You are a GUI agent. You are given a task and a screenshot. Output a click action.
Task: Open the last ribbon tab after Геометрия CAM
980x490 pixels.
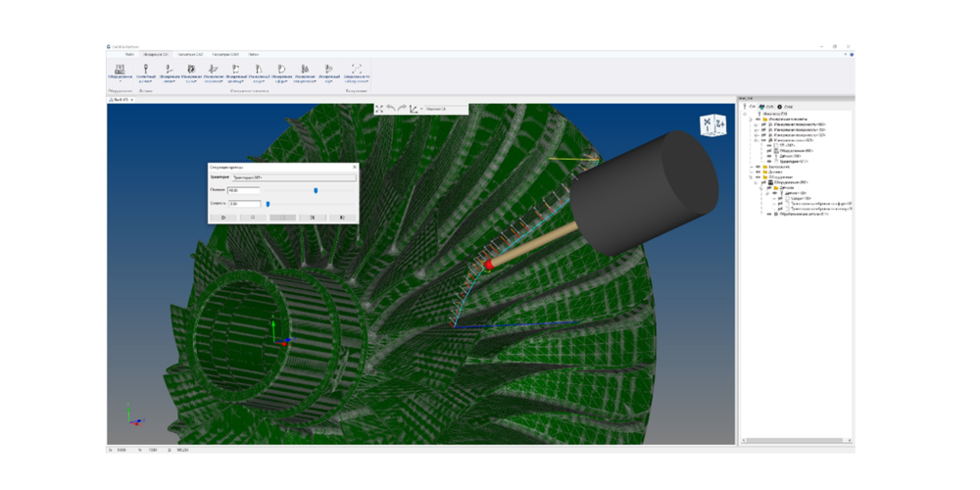(254, 54)
